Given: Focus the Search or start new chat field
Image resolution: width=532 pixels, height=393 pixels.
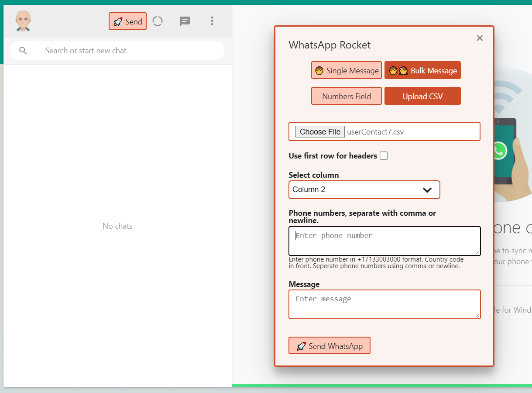Looking at the screenshot, I should pos(117,51).
